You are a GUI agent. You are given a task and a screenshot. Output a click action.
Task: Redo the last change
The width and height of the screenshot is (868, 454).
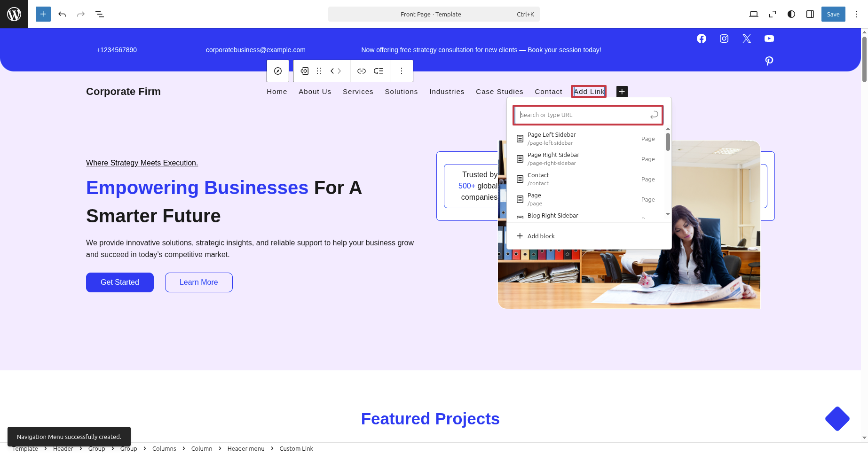pyautogui.click(x=81, y=14)
